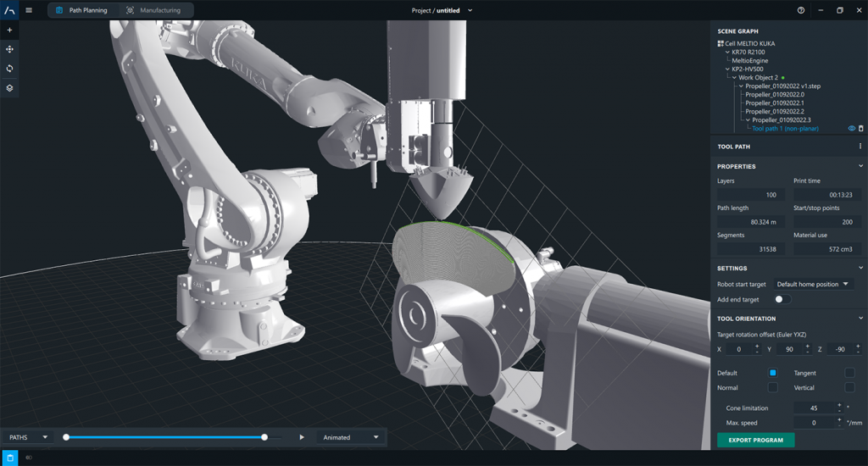This screenshot has width=868, height=466.
Task: Open the layers tool in left toolbar
Action: point(9,88)
